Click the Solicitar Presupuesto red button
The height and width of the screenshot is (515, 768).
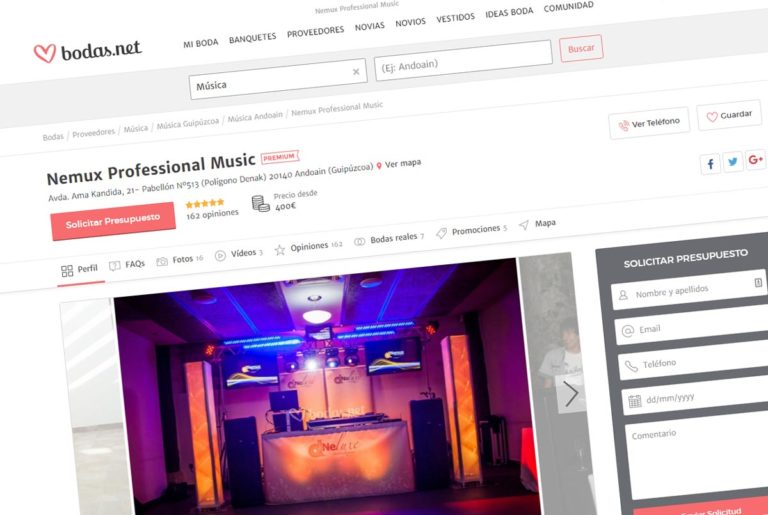click(x=113, y=221)
